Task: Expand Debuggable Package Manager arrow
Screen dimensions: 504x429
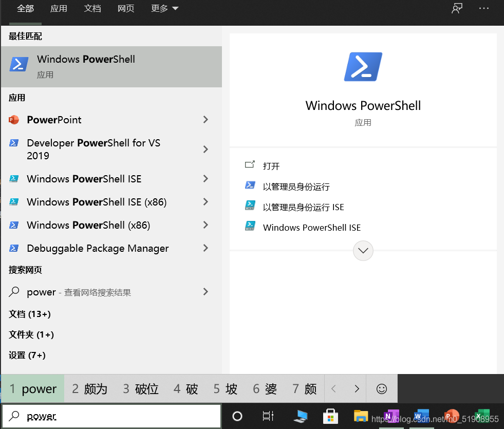Action: [x=206, y=248]
